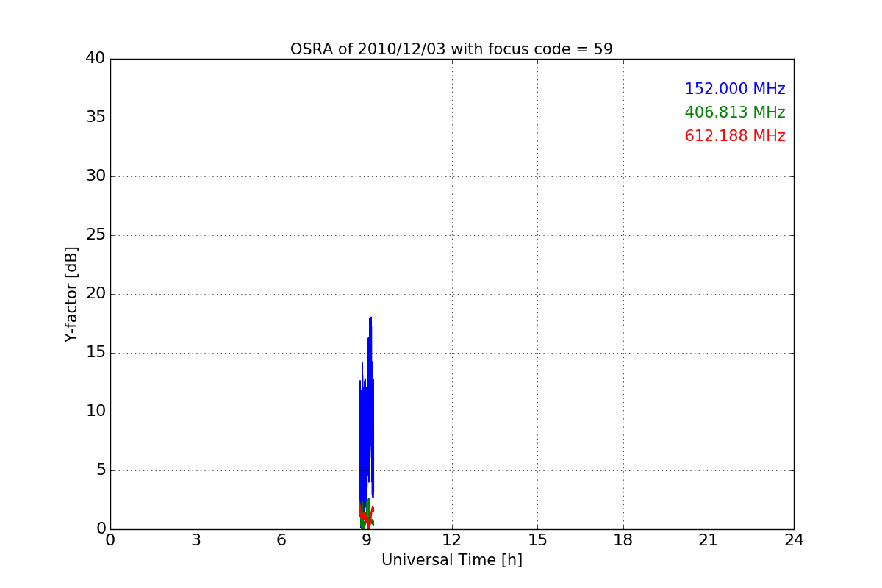Click the x-axis tick label 12
The width and height of the screenshot is (882, 588).
tap(452, 540)
